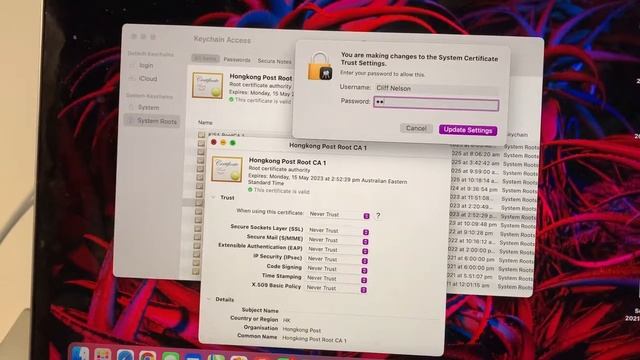Open the Secure Sockets Layer (SSL) trust dropdown
Viewport: 640px width, 360px height.
click(x=338, y=231)
